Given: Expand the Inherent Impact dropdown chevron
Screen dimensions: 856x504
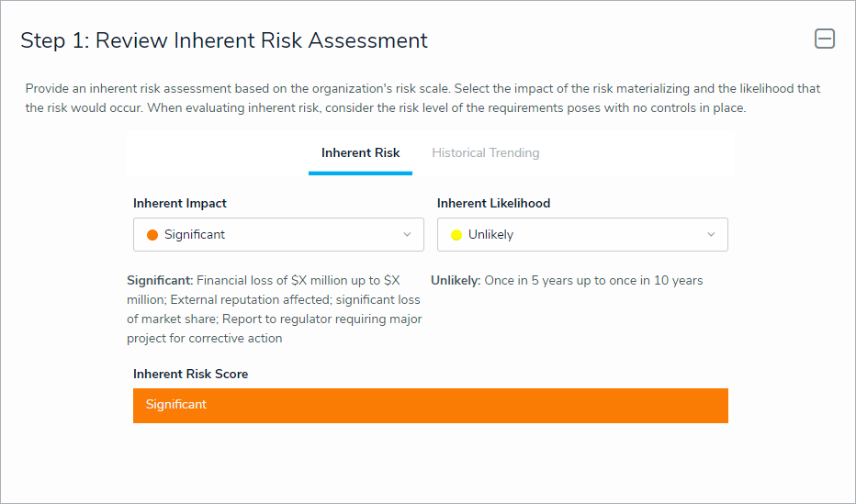Looking at the screenshot, I should pyautogui.click(x=407, y=235).
